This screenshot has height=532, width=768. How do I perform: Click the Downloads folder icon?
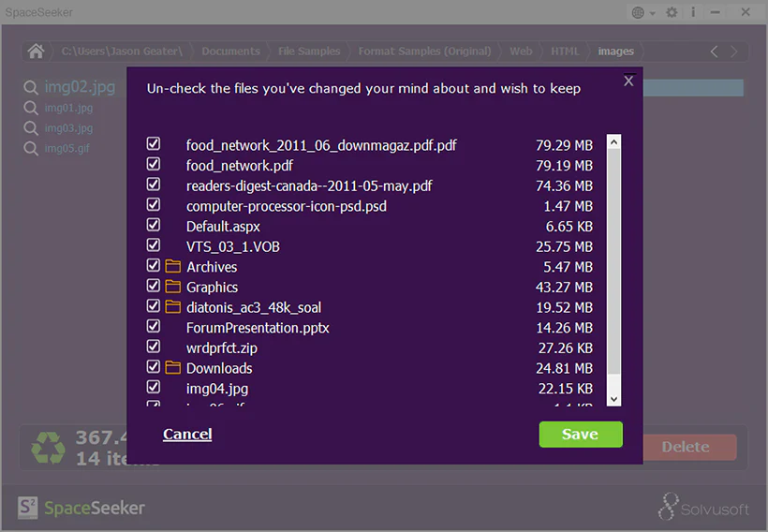[173, 367]
